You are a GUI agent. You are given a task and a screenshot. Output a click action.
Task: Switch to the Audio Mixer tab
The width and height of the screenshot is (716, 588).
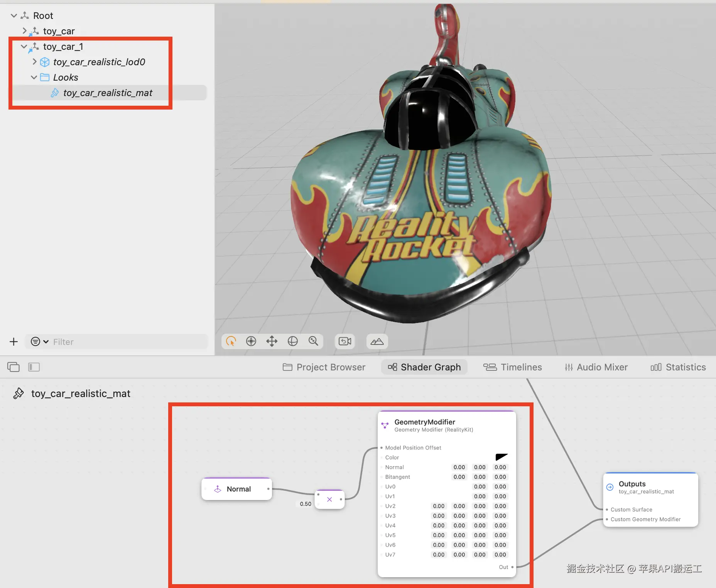point(596,367)
